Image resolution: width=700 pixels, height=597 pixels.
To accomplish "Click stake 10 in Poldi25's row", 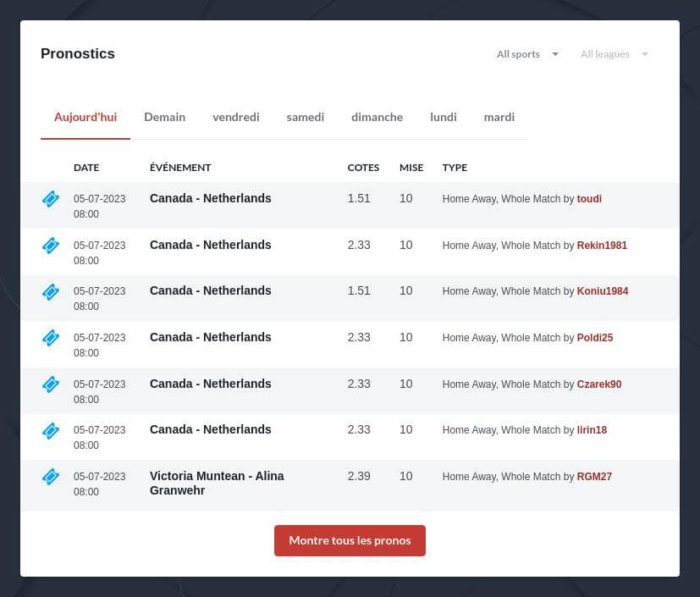I will pyautogui.click(x=405, y=337).
